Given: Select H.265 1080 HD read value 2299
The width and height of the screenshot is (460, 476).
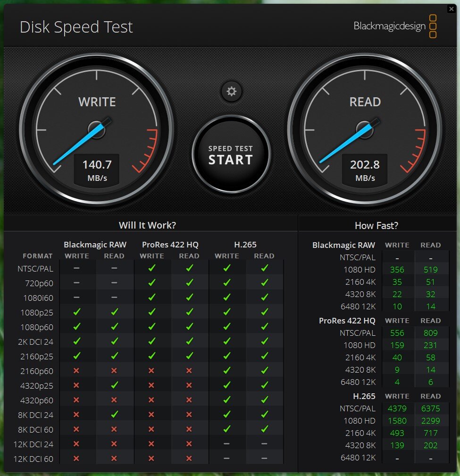Looking at the screenshot, I should point(431,421).
